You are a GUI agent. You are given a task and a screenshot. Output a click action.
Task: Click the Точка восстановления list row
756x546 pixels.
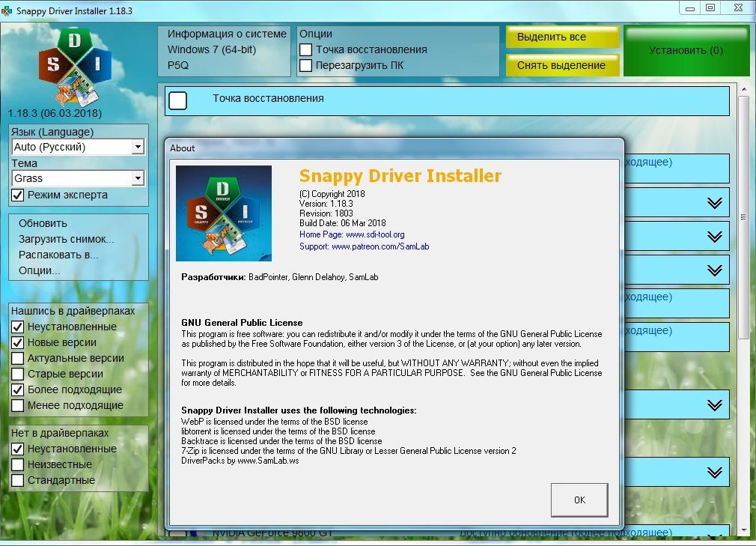447,101
